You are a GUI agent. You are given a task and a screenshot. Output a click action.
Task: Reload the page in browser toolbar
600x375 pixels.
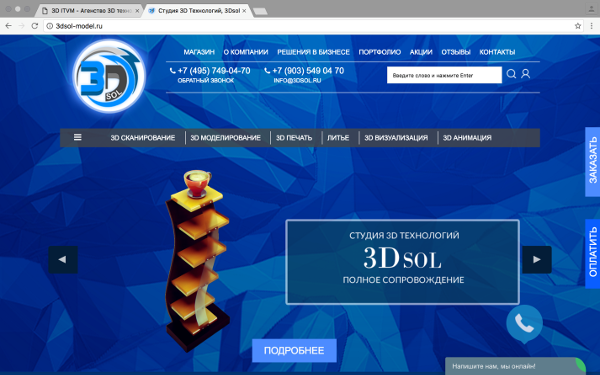click(x=34, y=26)
